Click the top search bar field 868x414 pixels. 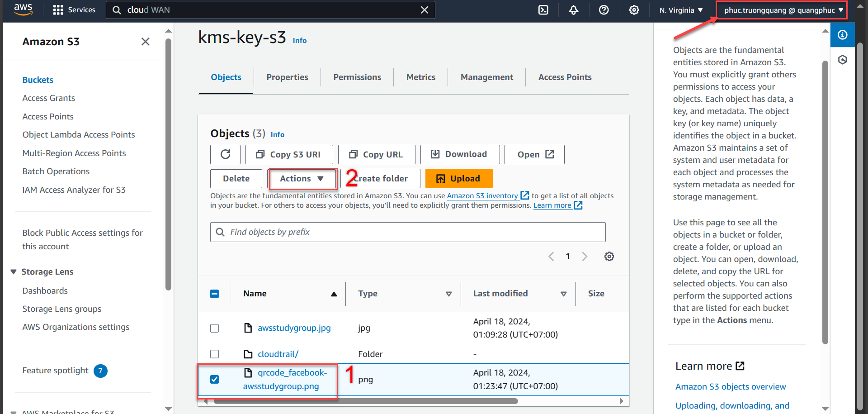click(x=270, y=10)
